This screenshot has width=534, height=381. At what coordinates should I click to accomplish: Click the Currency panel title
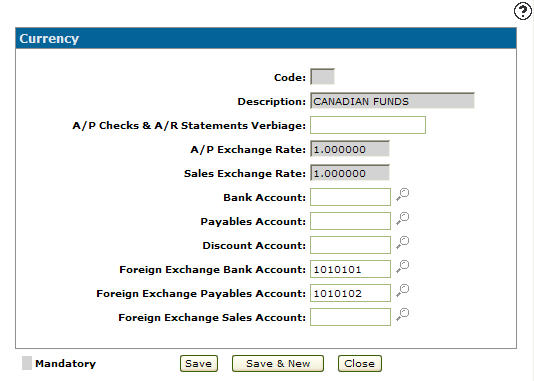click(x=49, y=38)
